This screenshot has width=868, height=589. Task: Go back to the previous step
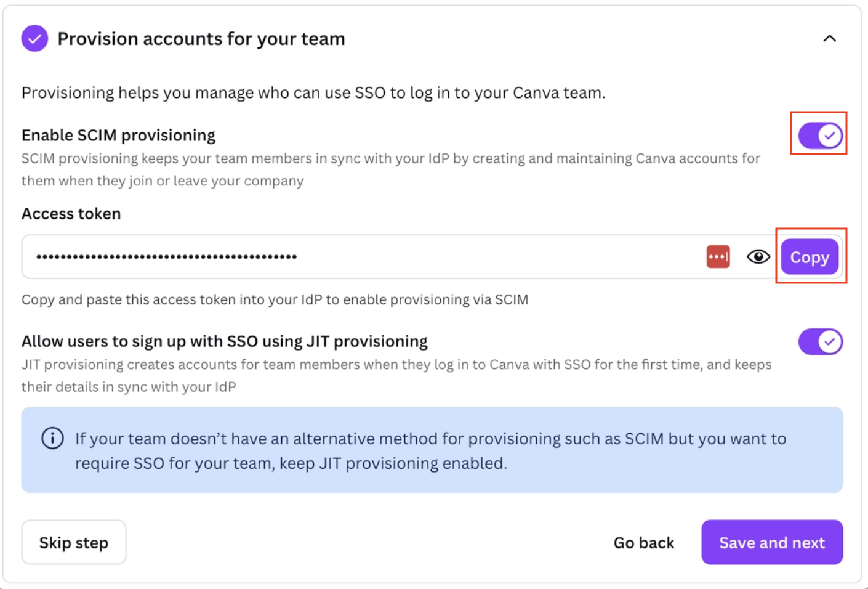(x=643, y=543)
